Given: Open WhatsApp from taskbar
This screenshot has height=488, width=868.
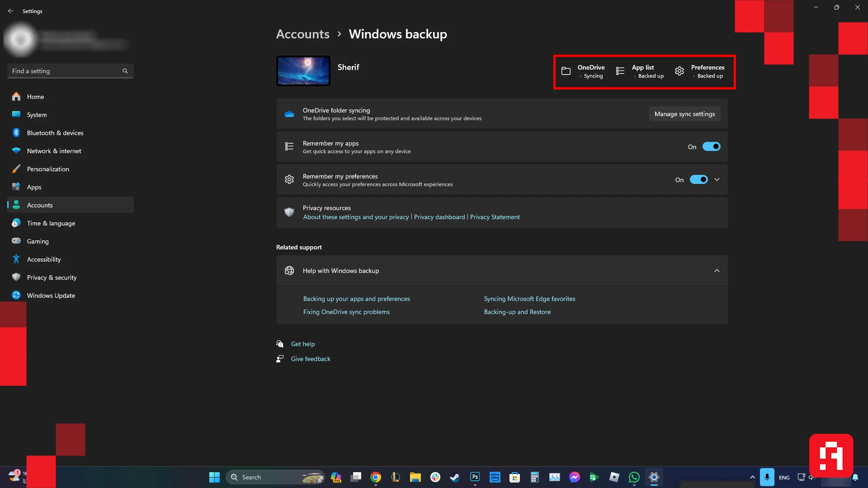Looking at the screenshot, I should coord(634,477).
